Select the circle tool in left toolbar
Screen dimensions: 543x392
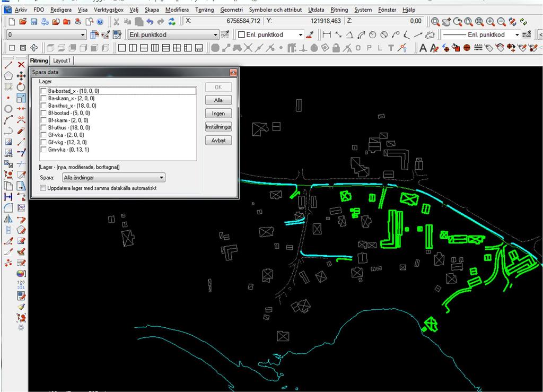[x=8, y=109]
